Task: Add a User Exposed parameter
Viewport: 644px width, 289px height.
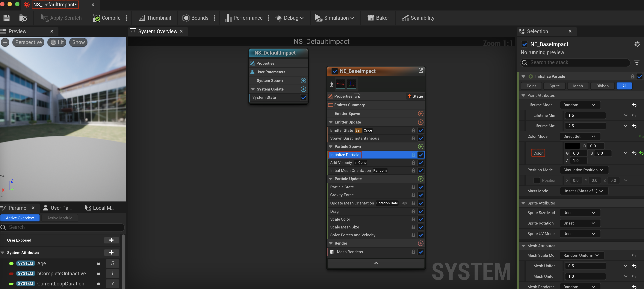Action: pyautogui.click(x=111, y=240)
